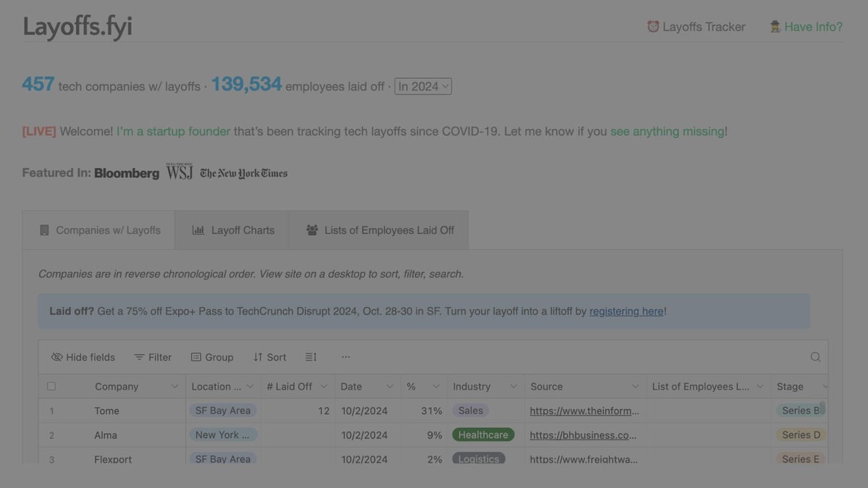This screenshot has width=868, height=488.
Task: Open the Date column dropdown arrow
Action: (389, 387)
